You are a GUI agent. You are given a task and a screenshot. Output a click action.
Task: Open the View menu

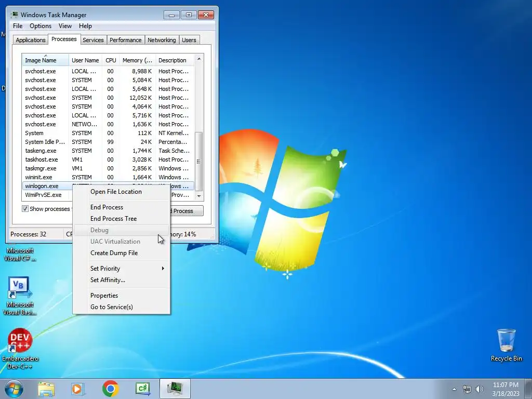pyautogui.click(x=65, y=26)
